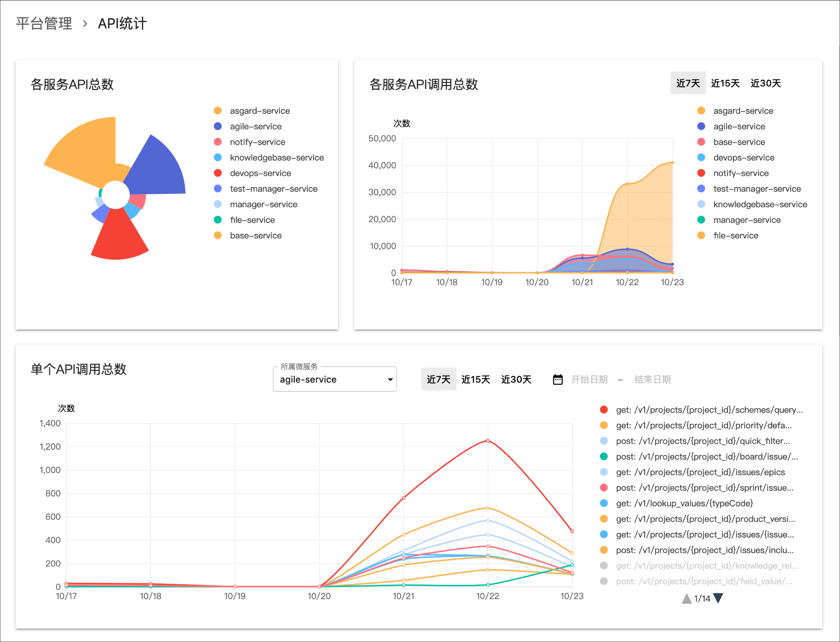Click asgard-service peak point at 10/23

click(x=673, y=163)
